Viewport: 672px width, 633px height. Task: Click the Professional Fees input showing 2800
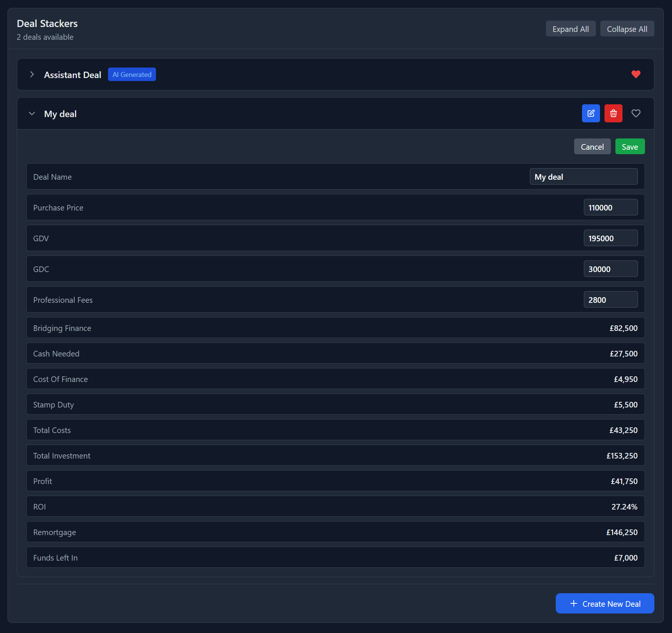click(x=610, y=300)
